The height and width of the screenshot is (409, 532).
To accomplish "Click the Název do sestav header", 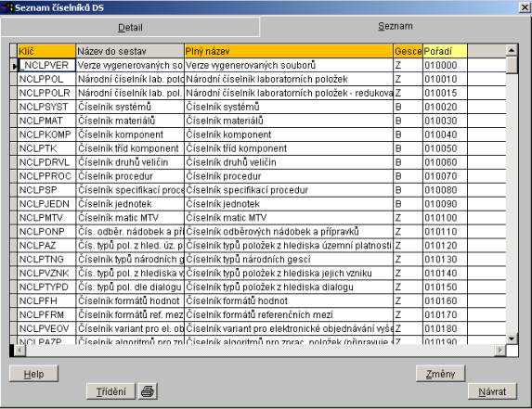I will click(130, 51).
